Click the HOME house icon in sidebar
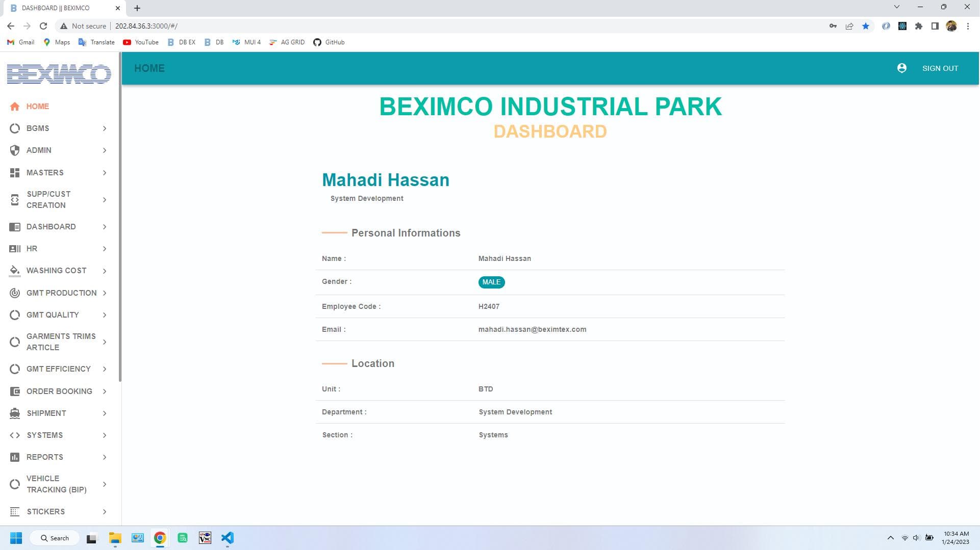 click(15, 107)
